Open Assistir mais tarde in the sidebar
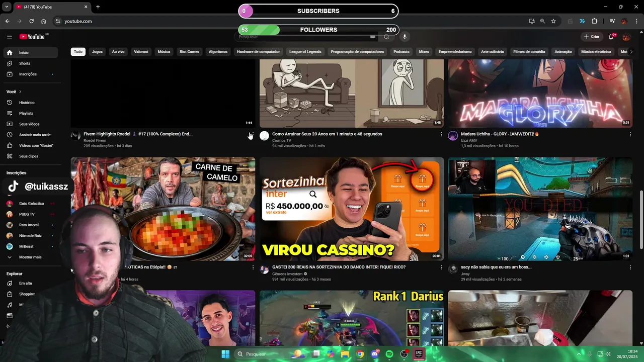The height and width of the screenshot is (362, 644). click(30, 135)
